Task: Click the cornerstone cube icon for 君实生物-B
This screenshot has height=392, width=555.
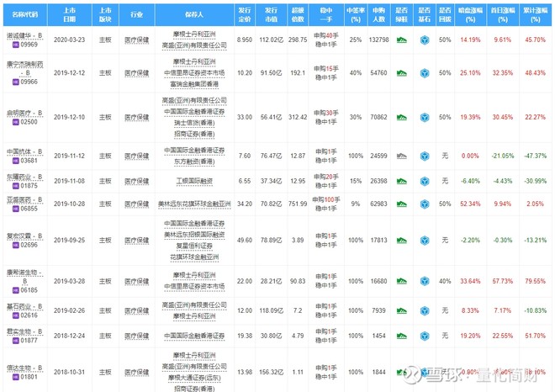Action: [425, 336]
